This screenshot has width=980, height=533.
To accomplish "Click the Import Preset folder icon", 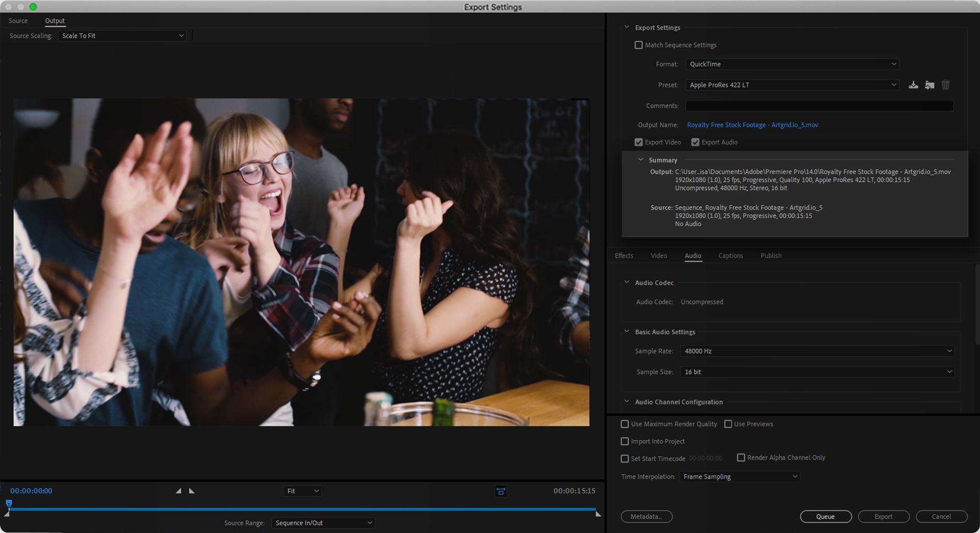I will [x=929, y=85].
